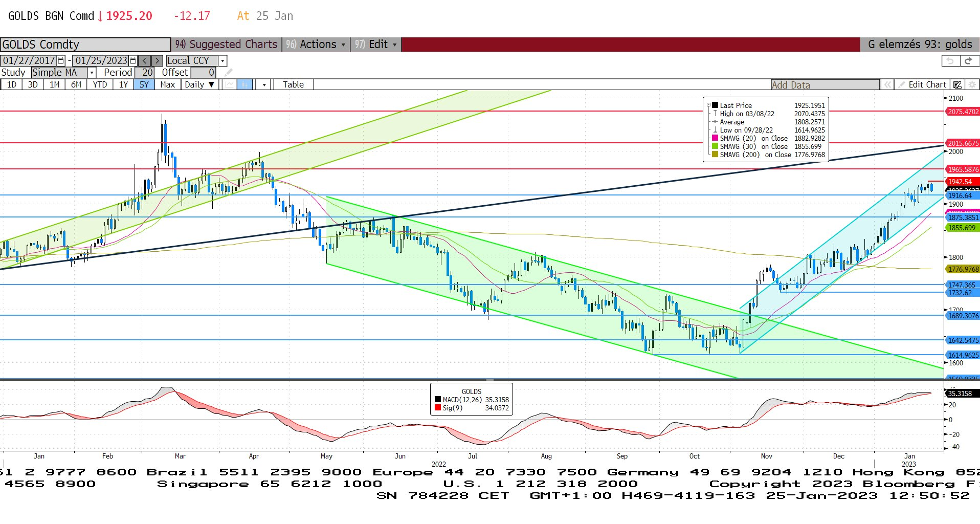
Task: Click the G elemzés 93: golds label
Action: (920, 44)
